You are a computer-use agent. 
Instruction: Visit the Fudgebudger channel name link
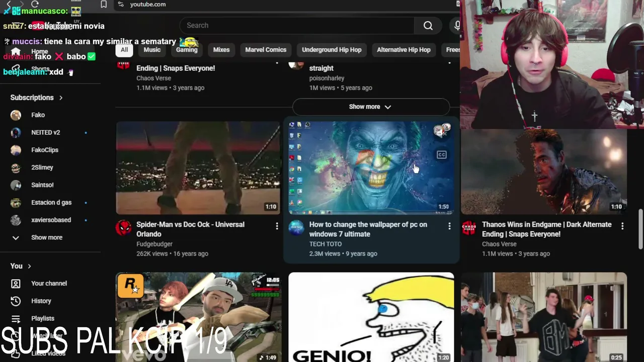(x=154, y=244)
